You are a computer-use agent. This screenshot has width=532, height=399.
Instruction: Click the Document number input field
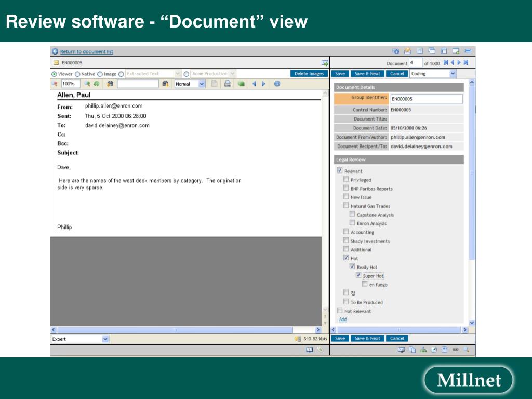[416, 62]
